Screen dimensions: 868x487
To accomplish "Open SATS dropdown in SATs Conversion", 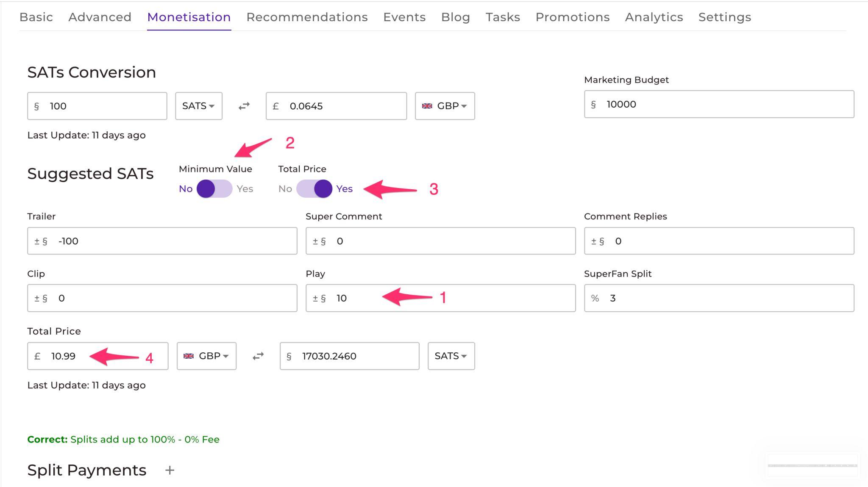I will [x=198, y=106].
